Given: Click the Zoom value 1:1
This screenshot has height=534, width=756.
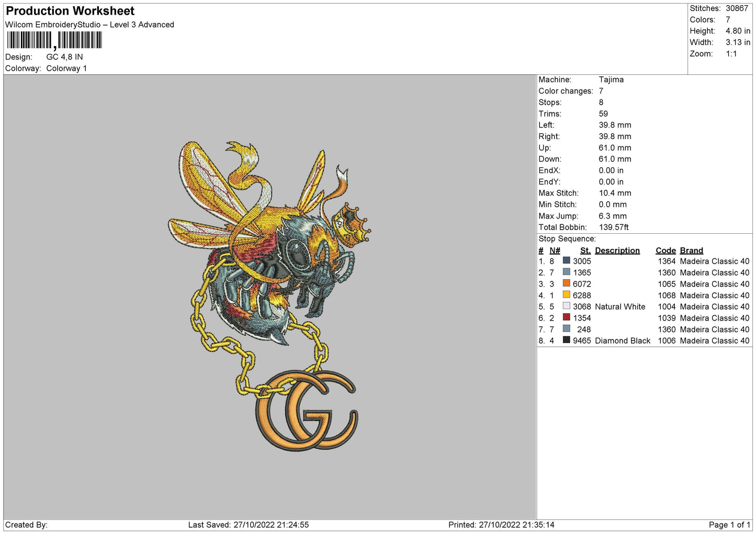Looking at the screenshot, I should click(731, 54).
